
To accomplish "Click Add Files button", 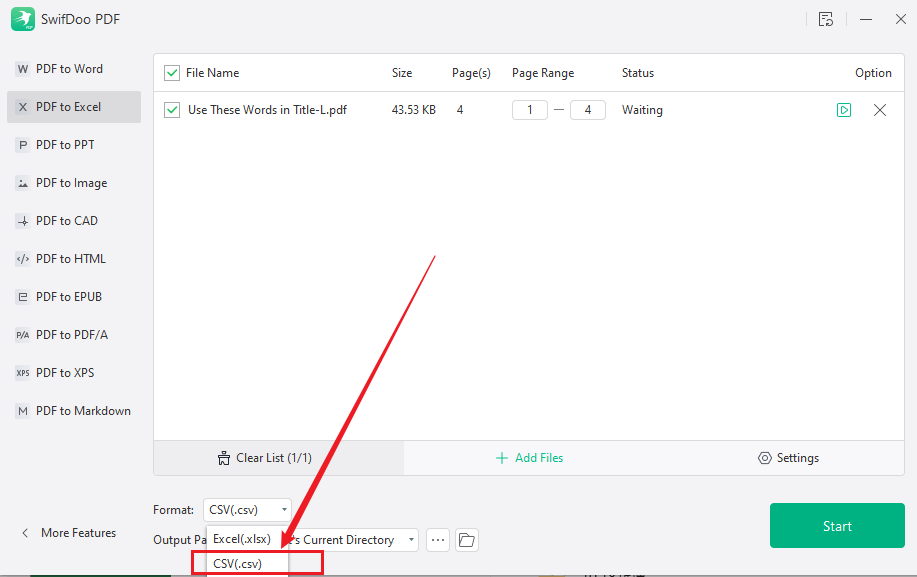I will tap(529, 458).
